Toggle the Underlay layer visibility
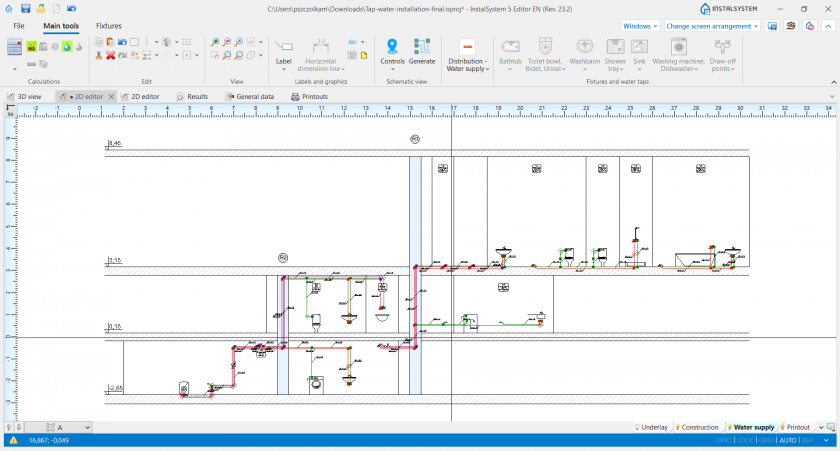 point(652,427)
